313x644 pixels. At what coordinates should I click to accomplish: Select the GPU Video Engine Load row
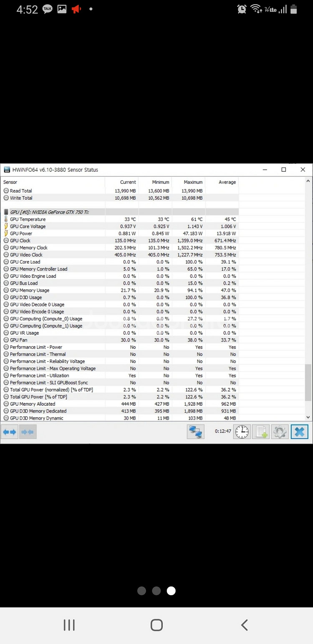point(120,276)
